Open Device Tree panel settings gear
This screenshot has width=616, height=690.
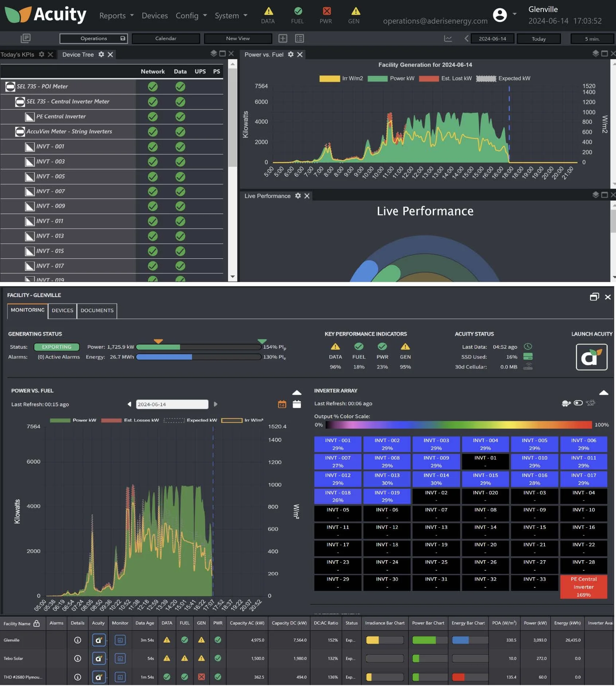pyautogui.click(x=101, y=54)
